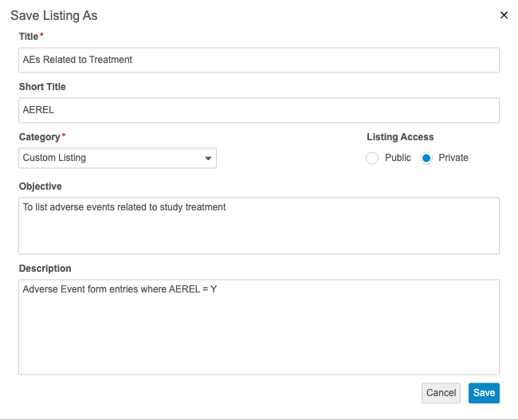518x420 pixels.
Task: Click the Category dropdown arrow
Action: [208, 159]
